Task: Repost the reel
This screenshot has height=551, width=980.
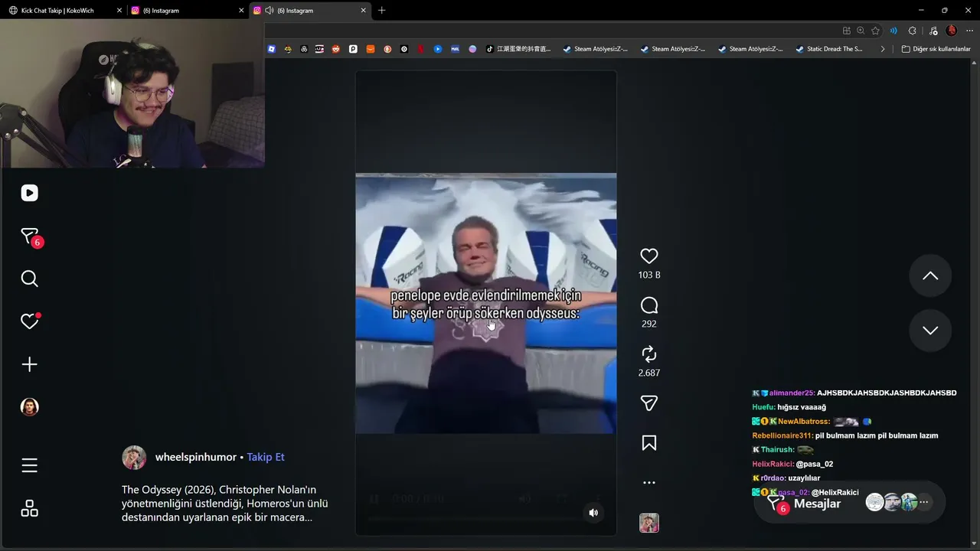Action: pyautogui.click(x=649, y=354)
